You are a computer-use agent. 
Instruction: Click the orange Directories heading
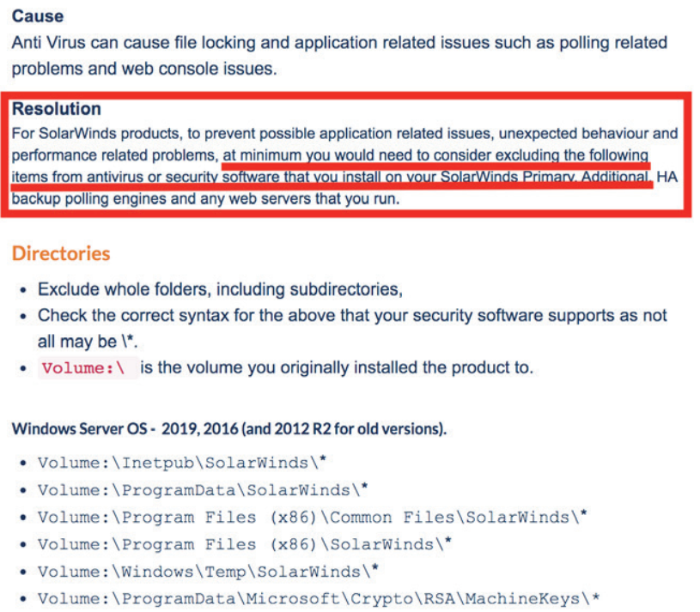(x=61, y=254)
